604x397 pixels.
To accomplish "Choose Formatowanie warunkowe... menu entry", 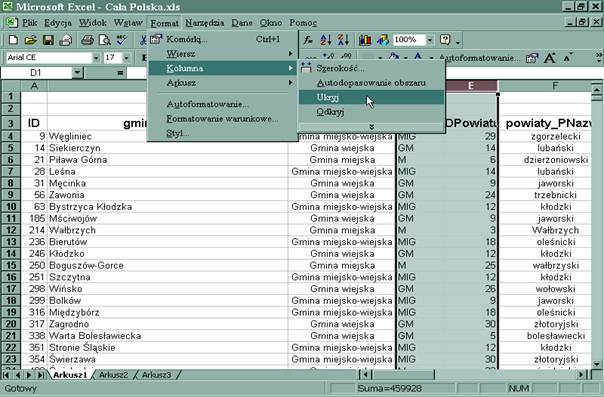I will [223, 119].
